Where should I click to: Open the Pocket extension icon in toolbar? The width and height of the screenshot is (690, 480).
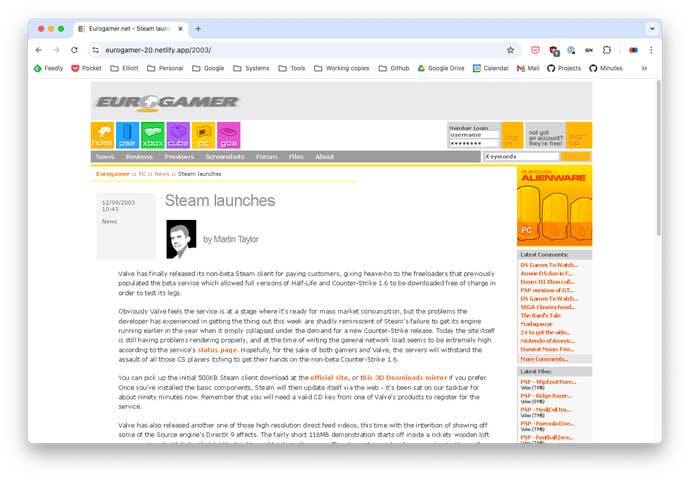click(535, 50)
